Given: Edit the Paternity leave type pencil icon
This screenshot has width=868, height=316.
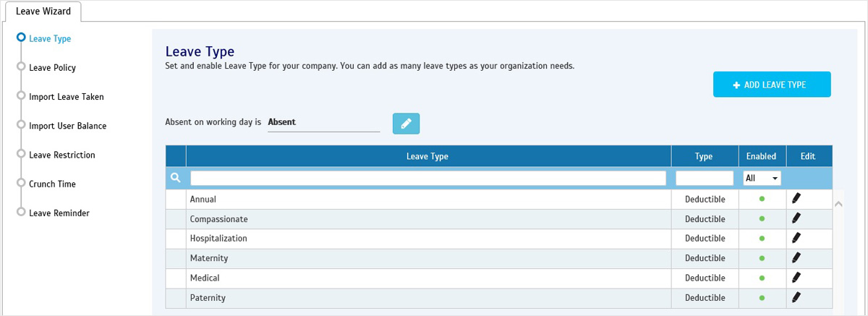Looking at the screenshot, I should point(796,297).
